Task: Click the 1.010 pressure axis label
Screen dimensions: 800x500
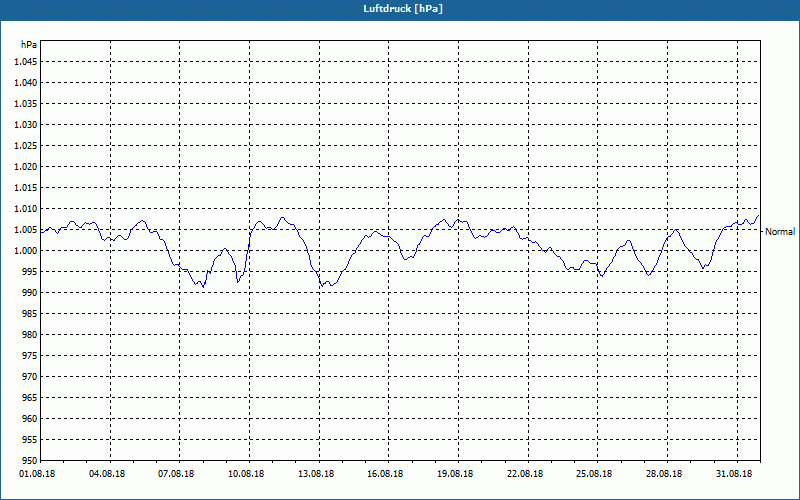Action: click(x=25, y=209)
